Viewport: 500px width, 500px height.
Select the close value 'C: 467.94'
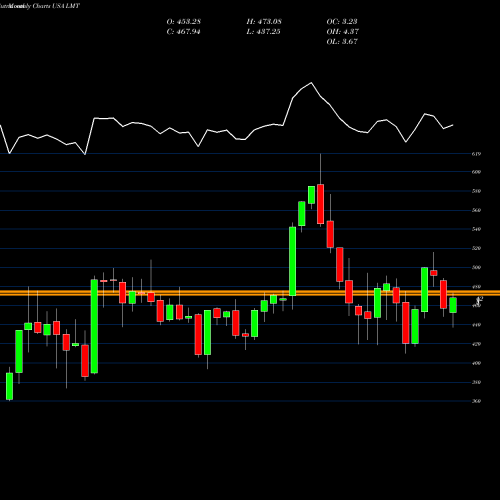183,32
